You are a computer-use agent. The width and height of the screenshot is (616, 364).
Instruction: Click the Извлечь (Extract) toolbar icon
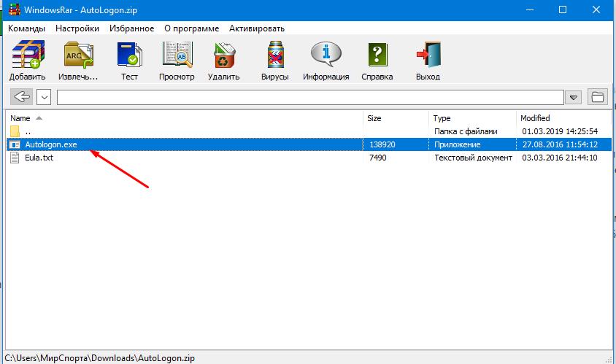click(78, 55)
